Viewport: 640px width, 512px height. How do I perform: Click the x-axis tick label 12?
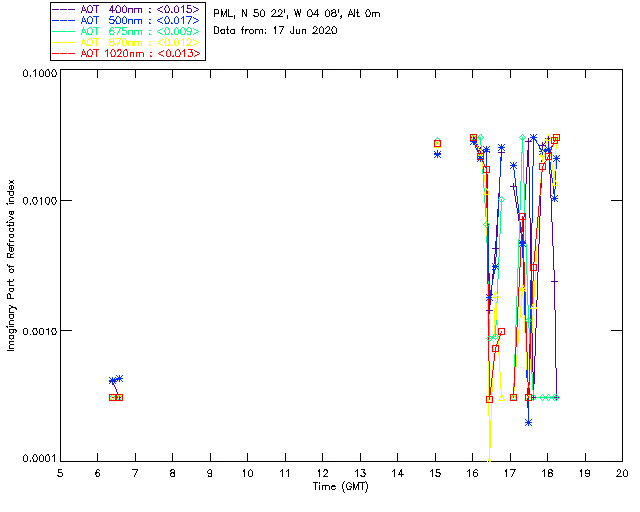tap(322, 473)
